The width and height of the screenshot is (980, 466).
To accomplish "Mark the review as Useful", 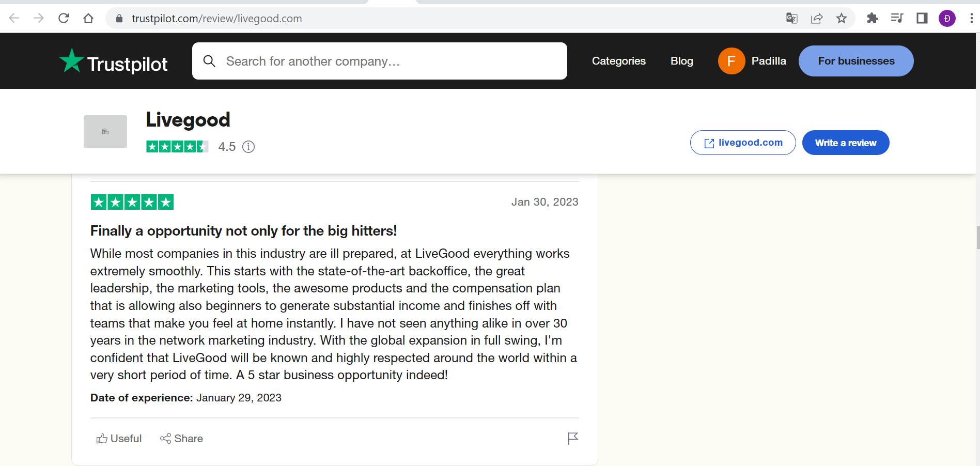I will tap(119, 439).
